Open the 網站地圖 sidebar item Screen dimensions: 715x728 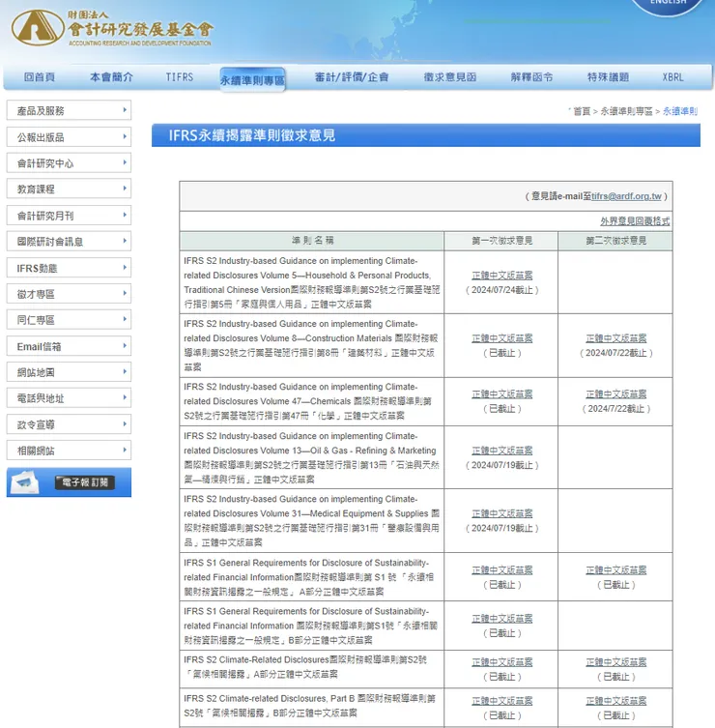click(69, 372)
